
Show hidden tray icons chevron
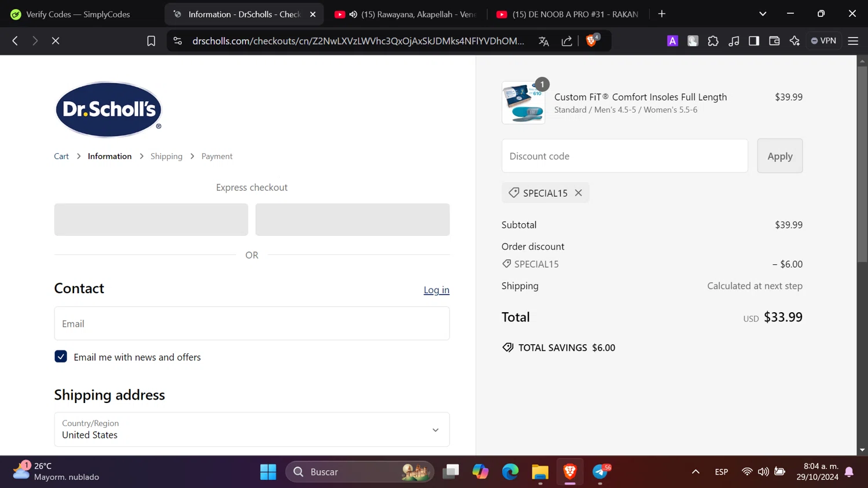pyautogui.click(x=696, y=472)
